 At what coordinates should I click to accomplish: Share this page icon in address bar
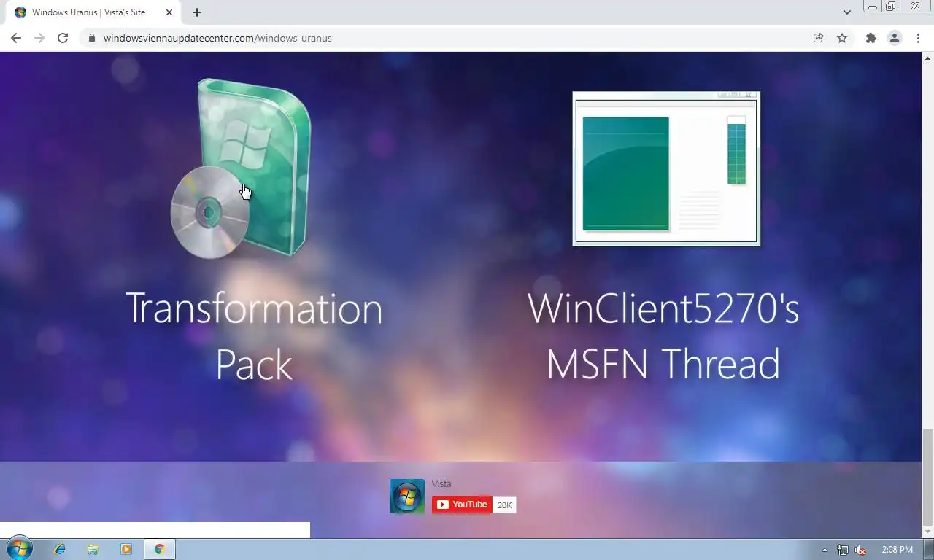(x=819, y=38)
